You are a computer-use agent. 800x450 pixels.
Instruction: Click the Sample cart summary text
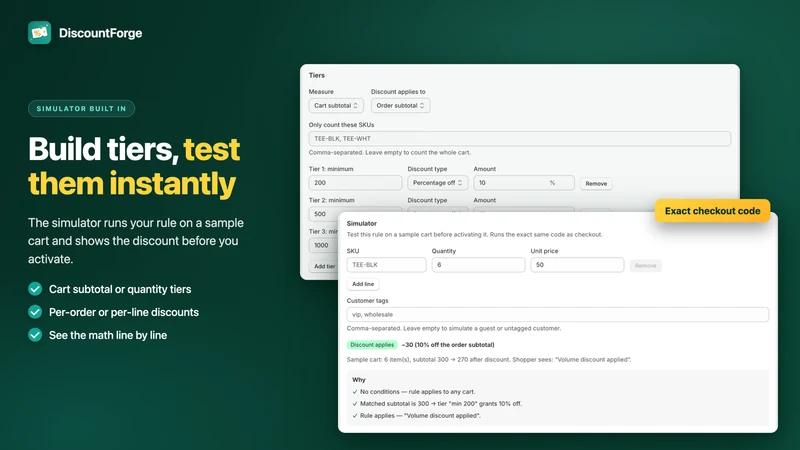(x=489, y=360)
